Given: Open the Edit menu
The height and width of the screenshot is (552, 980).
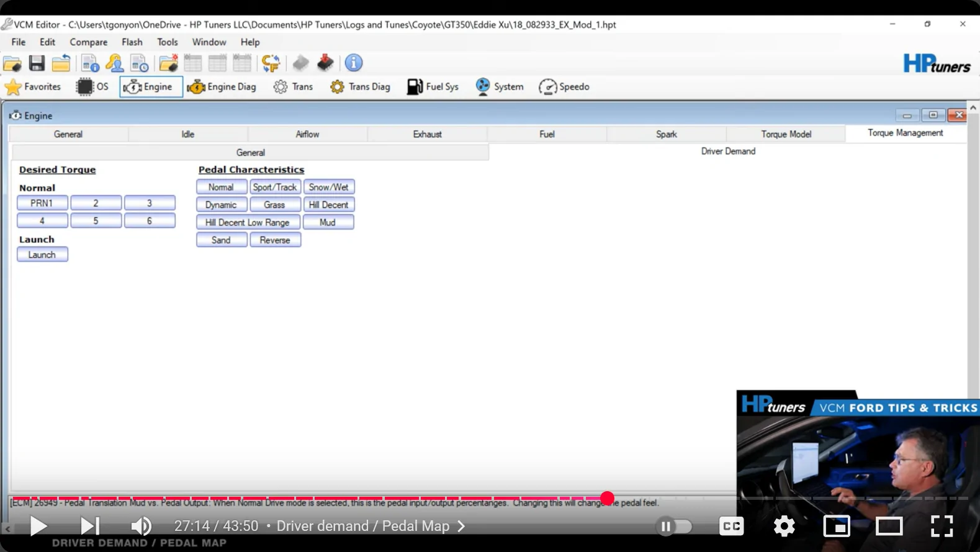Looking at the screenshot, I should coord(48,42).
